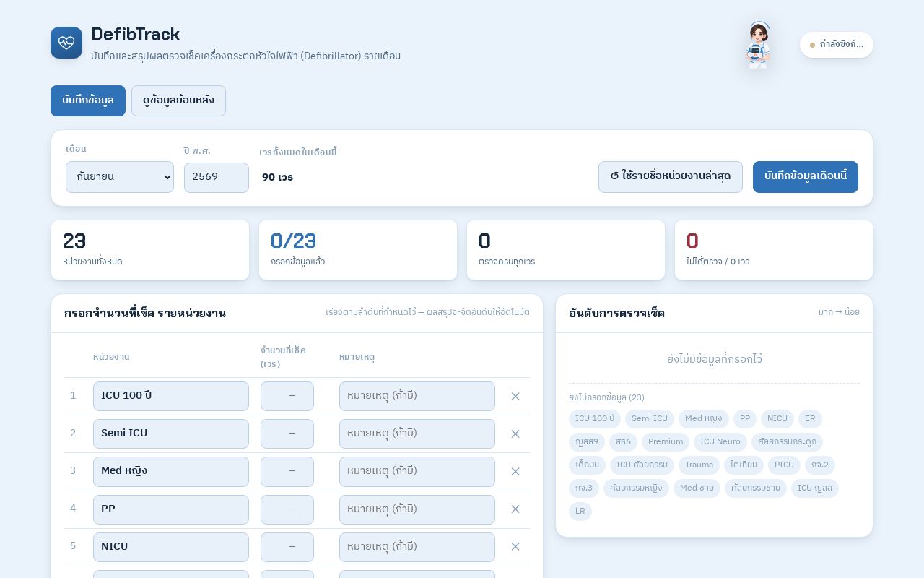Click the บันทึกข้อมูลเดือนนี้ save button

pyautogui.click(x=806, y=177)
